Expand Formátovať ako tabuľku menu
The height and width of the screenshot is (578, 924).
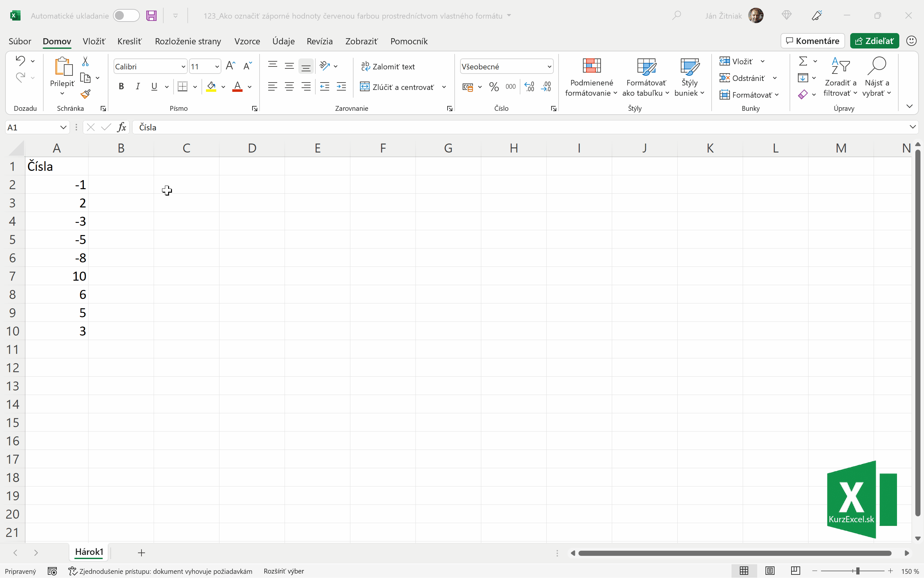coord(646,77)
